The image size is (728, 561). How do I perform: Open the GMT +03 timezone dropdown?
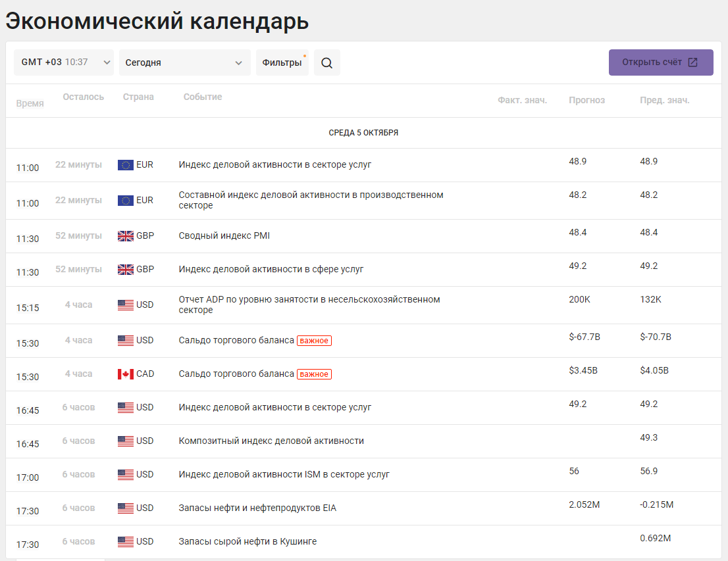click(64, 62)
